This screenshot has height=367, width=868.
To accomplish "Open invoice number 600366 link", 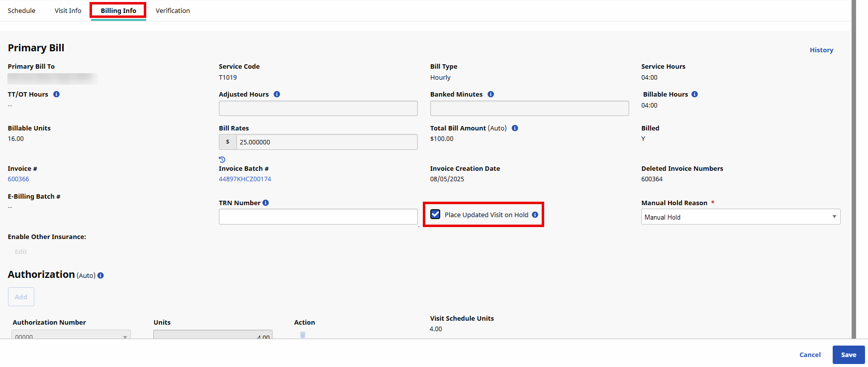I will (x=18, y=179).
